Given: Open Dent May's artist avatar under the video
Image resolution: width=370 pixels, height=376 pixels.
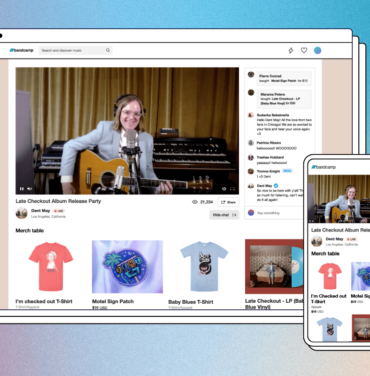Looking at the screenshot, I should point(22,213).
